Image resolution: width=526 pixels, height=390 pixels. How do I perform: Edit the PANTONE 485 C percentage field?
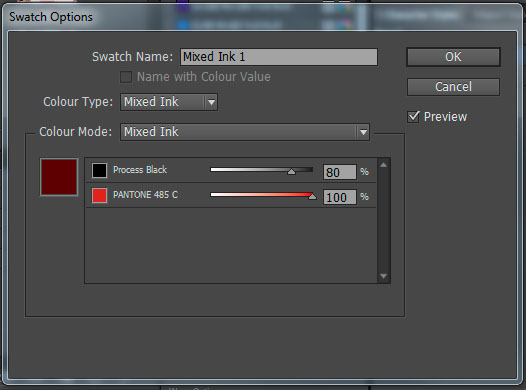339,197
